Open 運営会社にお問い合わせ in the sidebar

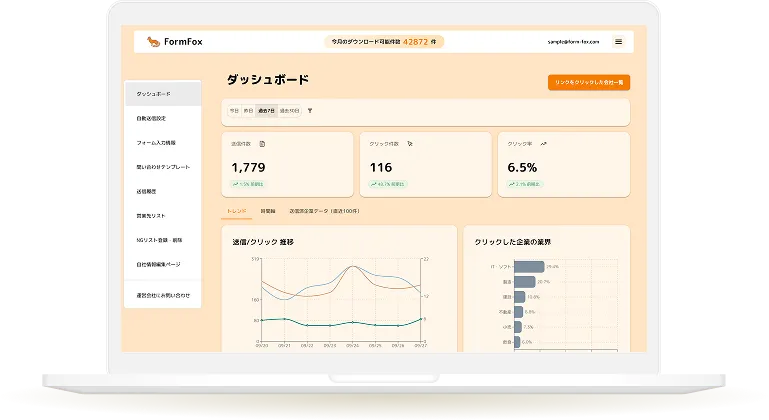[163, 295]
